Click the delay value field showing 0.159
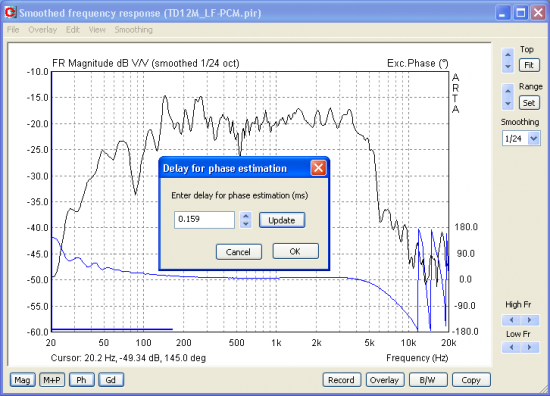 click(x=204, y=220)
